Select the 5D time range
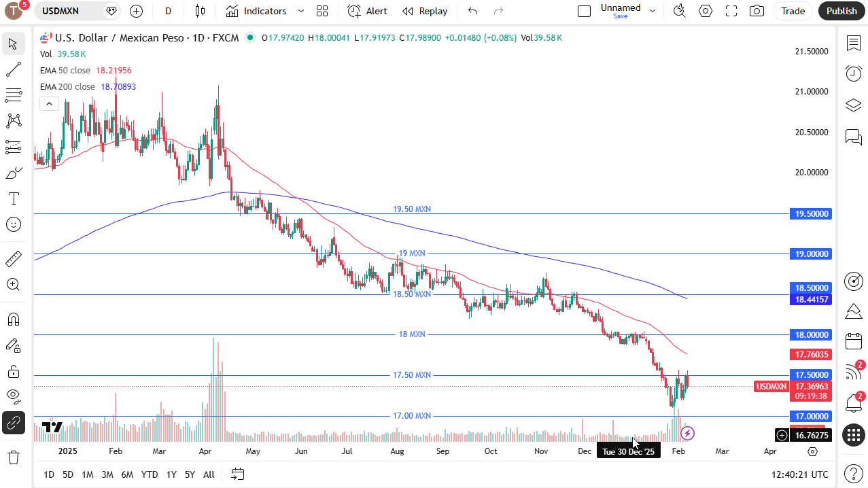This screenshot has height=488, width=868. [x=68, y=474]
